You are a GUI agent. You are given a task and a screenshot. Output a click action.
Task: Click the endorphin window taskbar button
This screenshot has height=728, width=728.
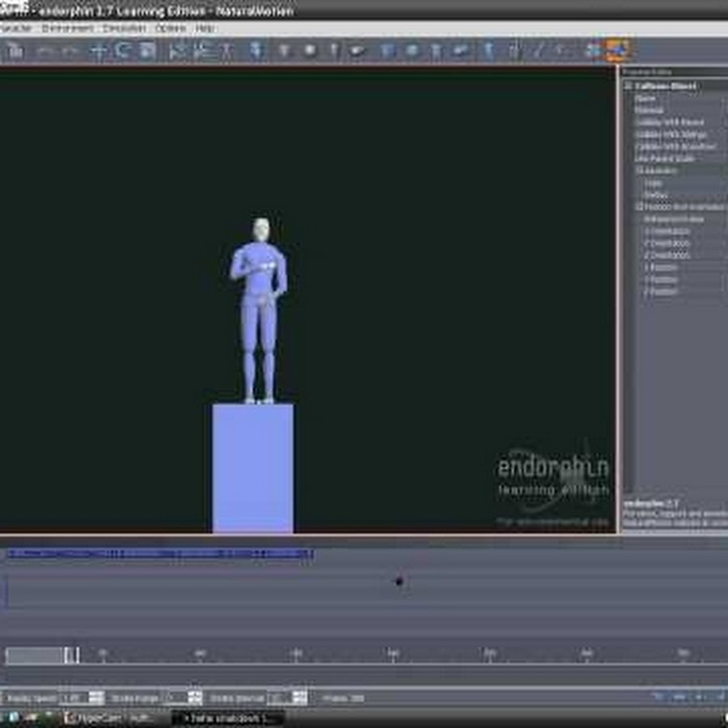[x=227, y=718]
